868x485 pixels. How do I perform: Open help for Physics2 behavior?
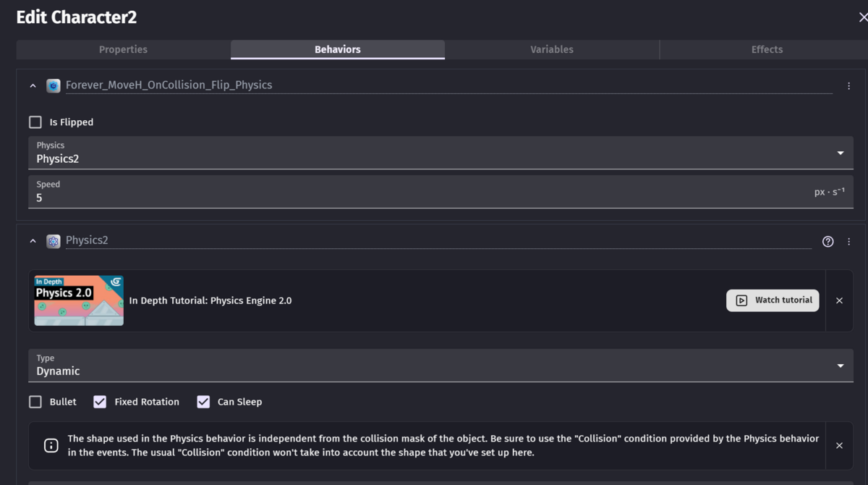[x=828, y=242]
